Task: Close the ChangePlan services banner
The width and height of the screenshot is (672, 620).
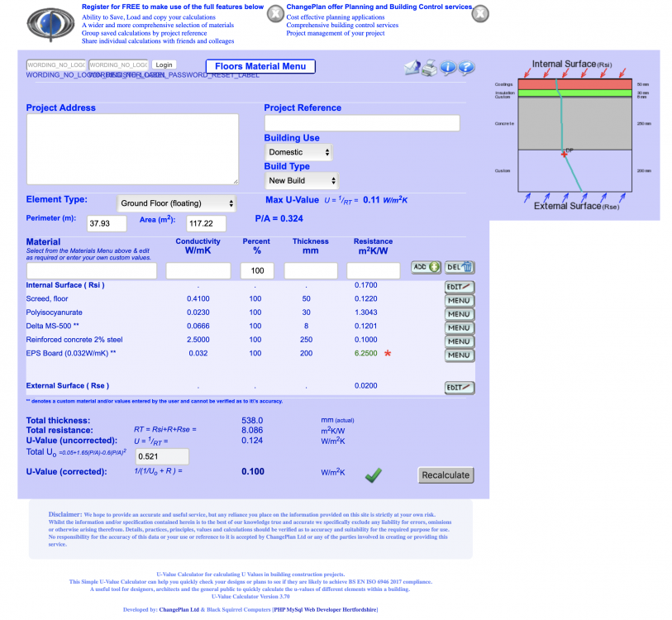Action: 480,14
